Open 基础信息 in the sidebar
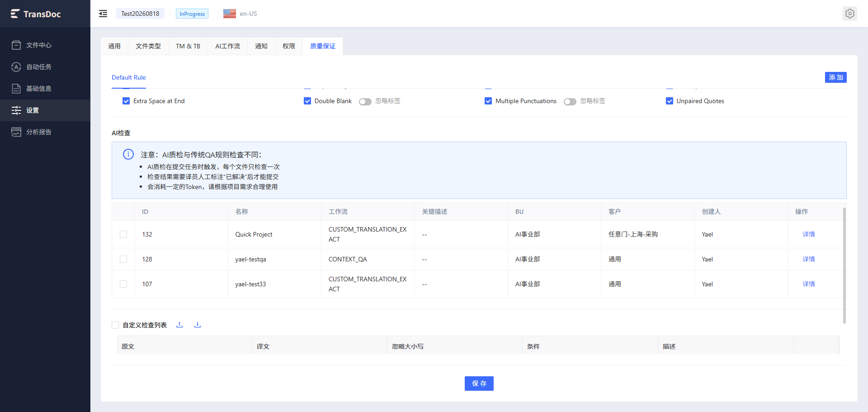This screenshot has height=412, width=868. 45,89
